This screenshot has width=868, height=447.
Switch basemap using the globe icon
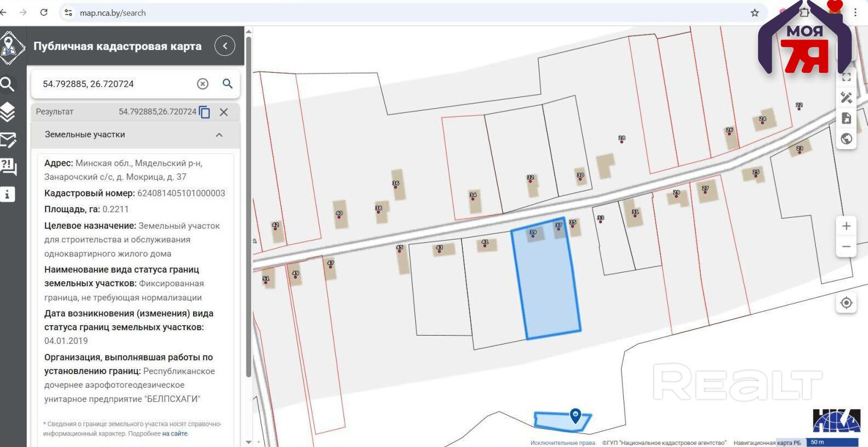pos(846,138)
